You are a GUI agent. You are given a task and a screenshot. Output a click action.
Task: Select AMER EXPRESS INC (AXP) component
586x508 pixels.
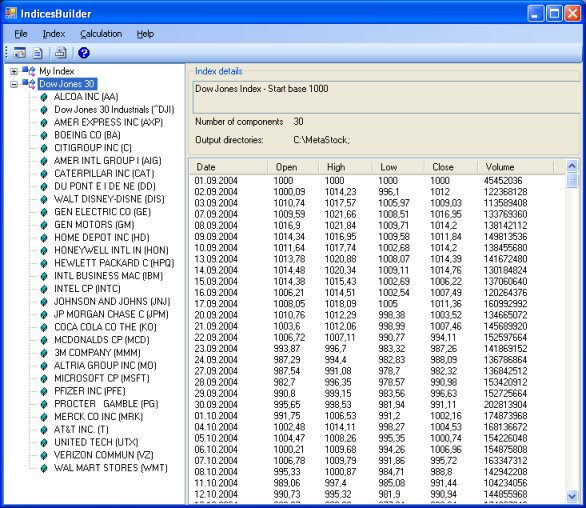pyautogui.click(x=108, y=122)
